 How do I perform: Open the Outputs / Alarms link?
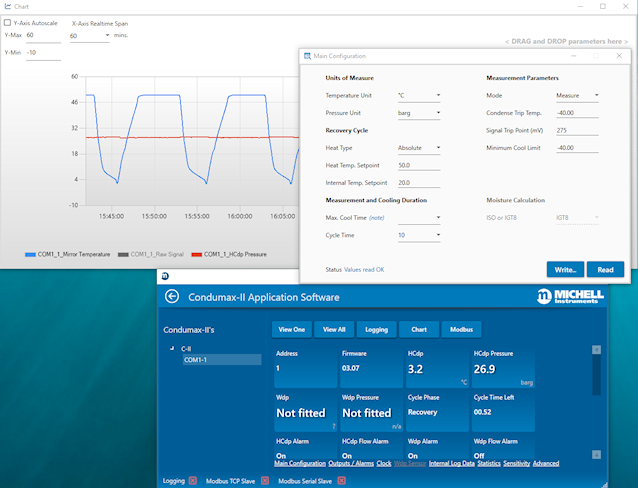351,463
